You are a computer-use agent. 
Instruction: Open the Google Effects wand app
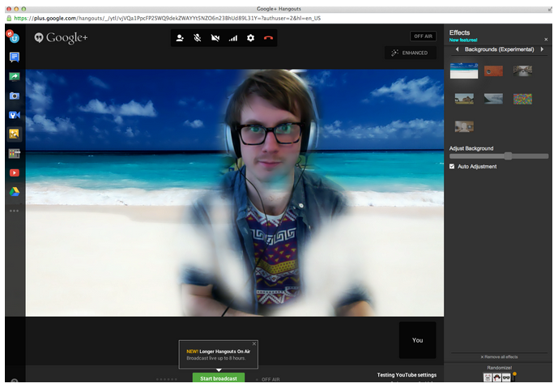[x=15, y=134]
